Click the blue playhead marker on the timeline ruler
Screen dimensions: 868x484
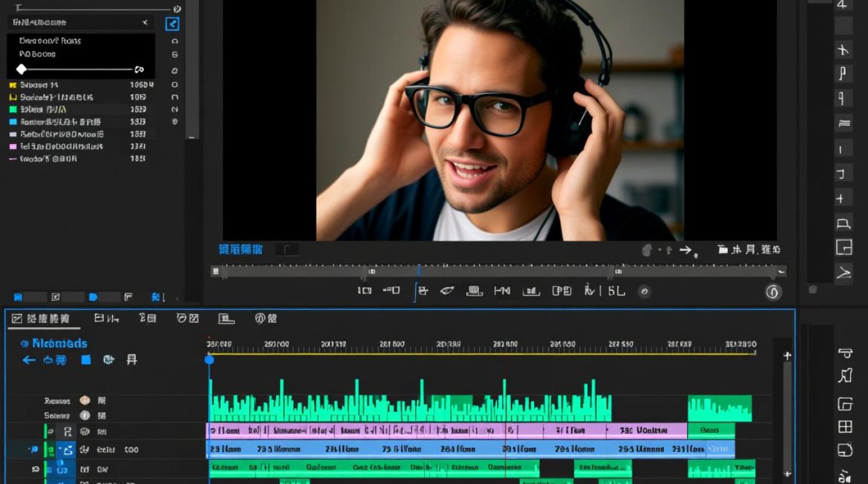209,359
